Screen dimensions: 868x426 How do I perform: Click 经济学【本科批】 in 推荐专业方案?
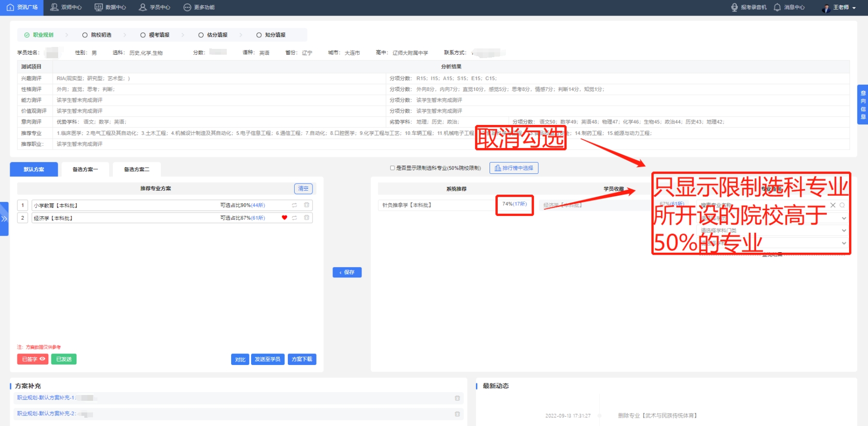[53, 218]
